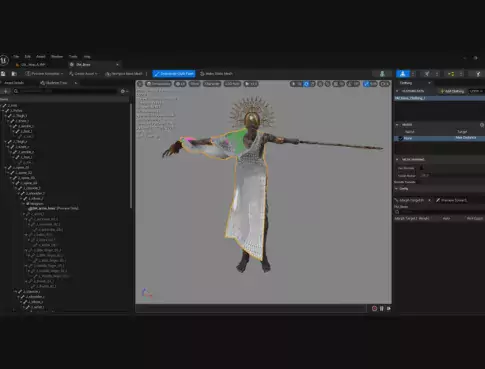Open the Lit view mode dropdown
The image size is (485, 369).
180,84
